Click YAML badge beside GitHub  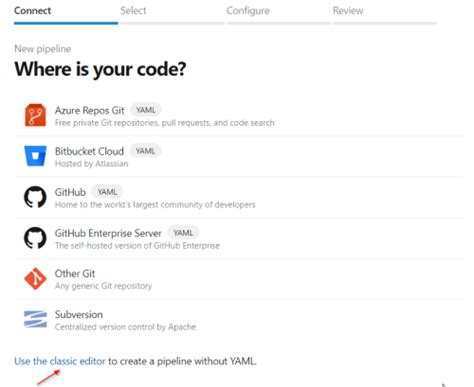[x=107, y=192]
